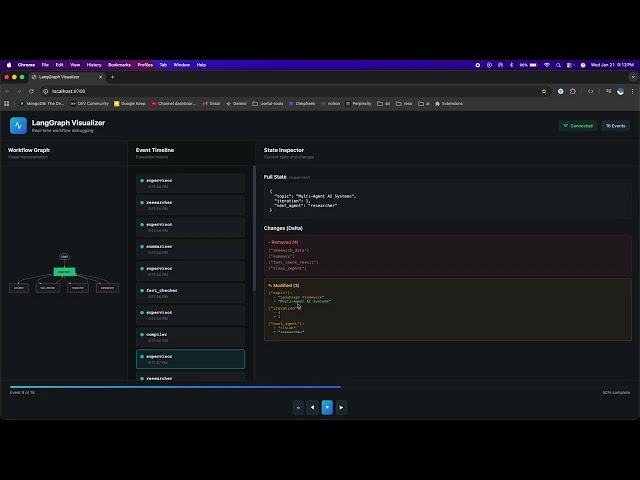Open the compiler timeline event
The image size is (640, 480).
pos(190,337)
